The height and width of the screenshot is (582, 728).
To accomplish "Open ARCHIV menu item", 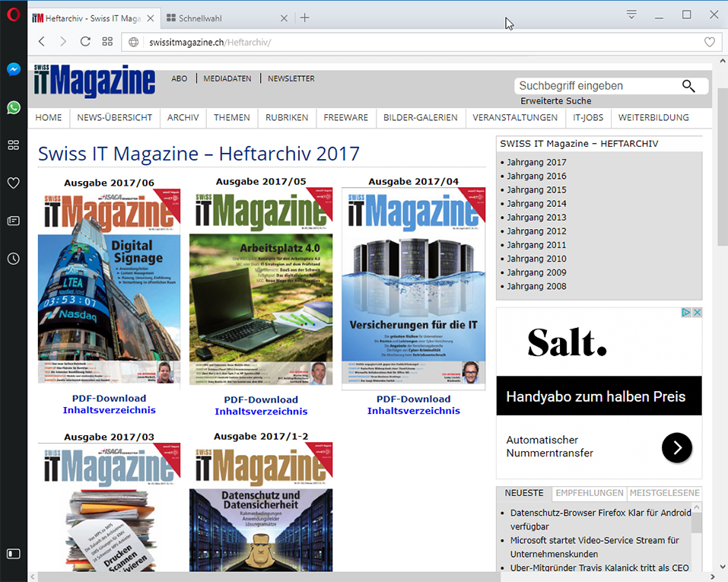I will click(x=183, y=117).
